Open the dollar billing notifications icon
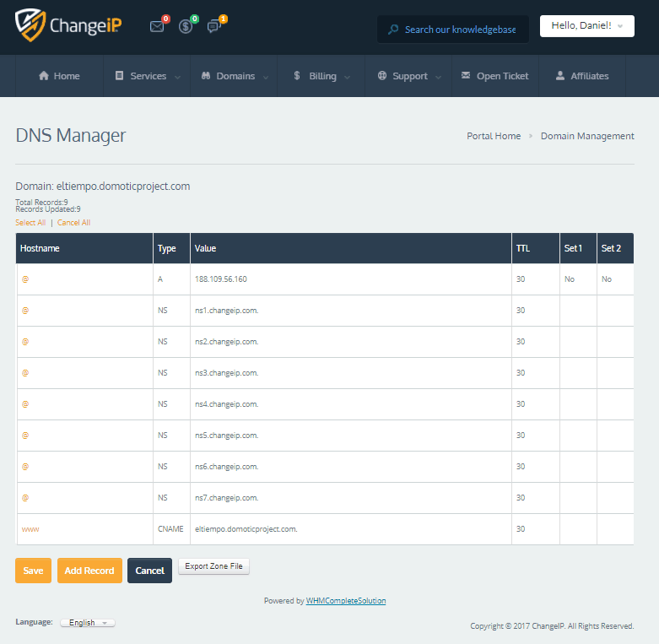The image size is (659, 644). 186,26
